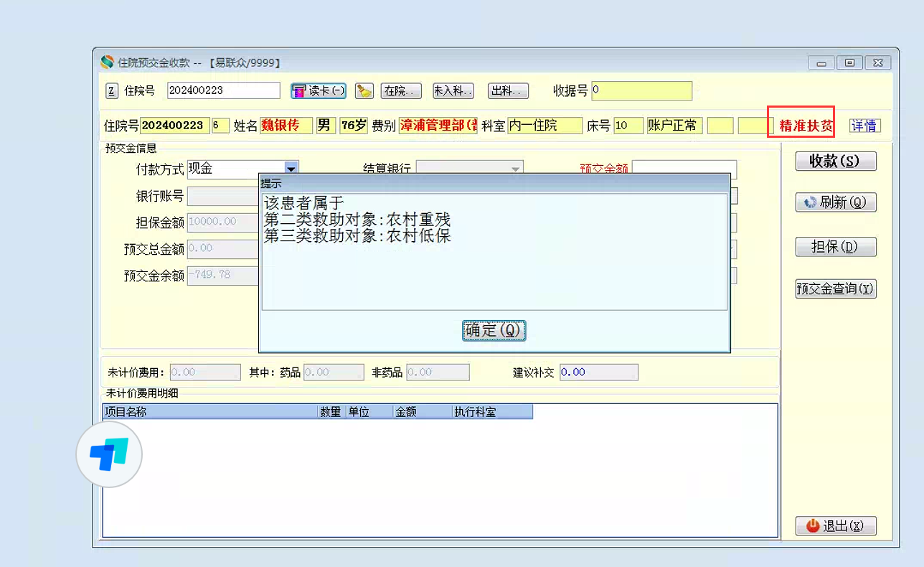This screenshot has width=924, height=567.
Task: Click the line 第三类救助对象:农村低保
Action: pyautogui.click(x=357, y=235)
